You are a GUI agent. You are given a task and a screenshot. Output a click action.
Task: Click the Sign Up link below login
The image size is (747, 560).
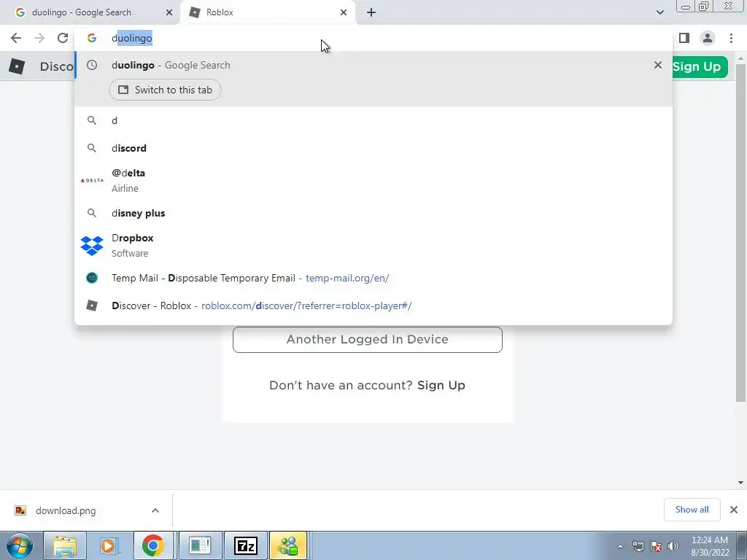pos(441,385)
